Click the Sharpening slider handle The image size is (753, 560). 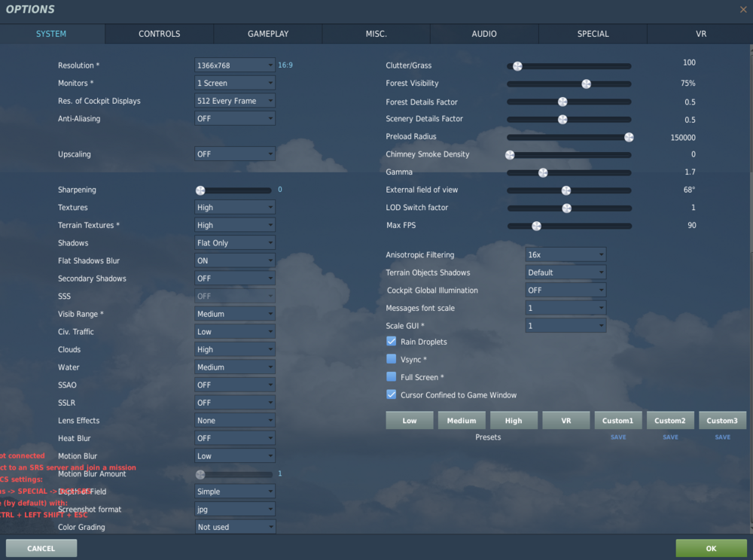pyautogui.click(x=200, y=190)
